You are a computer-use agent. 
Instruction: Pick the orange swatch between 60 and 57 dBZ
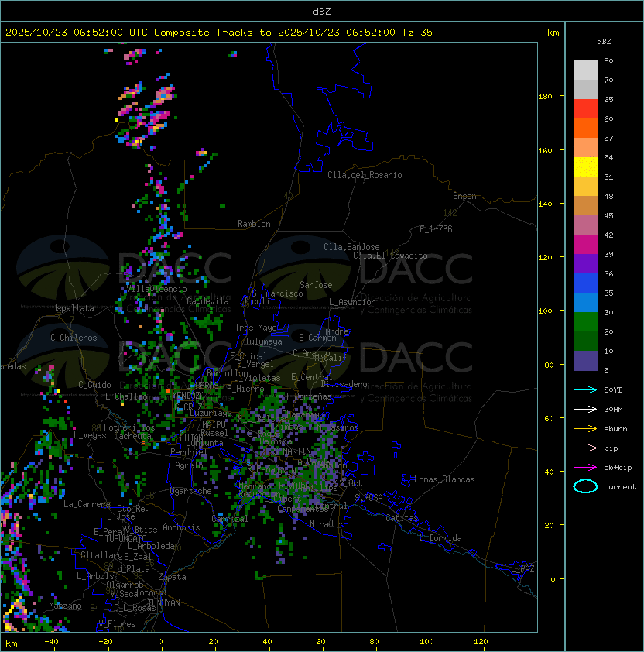tap(585, 129)
